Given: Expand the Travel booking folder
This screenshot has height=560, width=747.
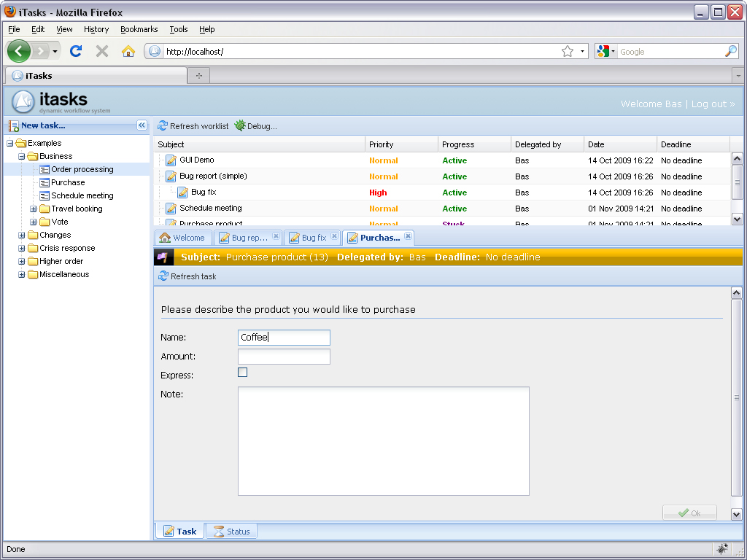Looking at the screenshot, I should point(34,209).
